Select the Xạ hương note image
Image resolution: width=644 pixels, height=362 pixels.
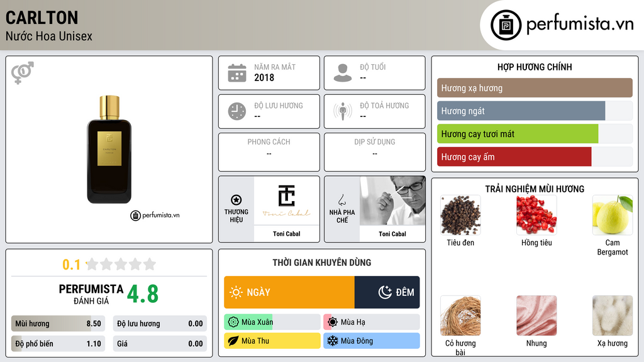click(x=613, y=315)
